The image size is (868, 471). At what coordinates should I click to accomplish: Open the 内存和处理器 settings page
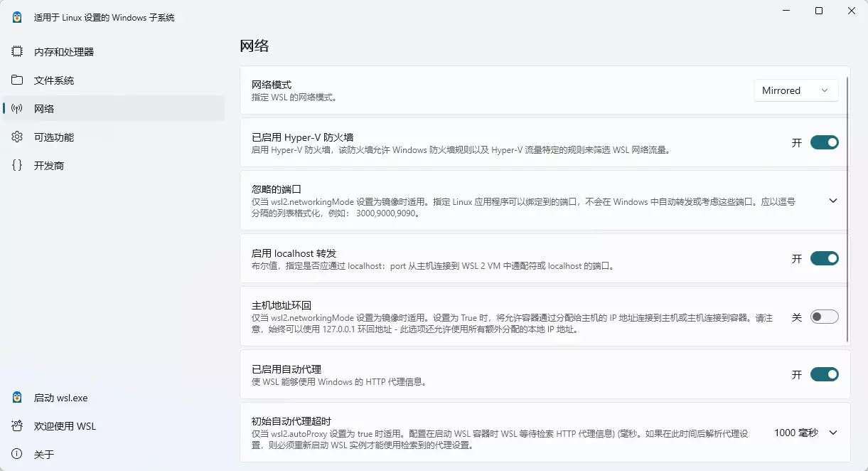[x=114, y=52]
